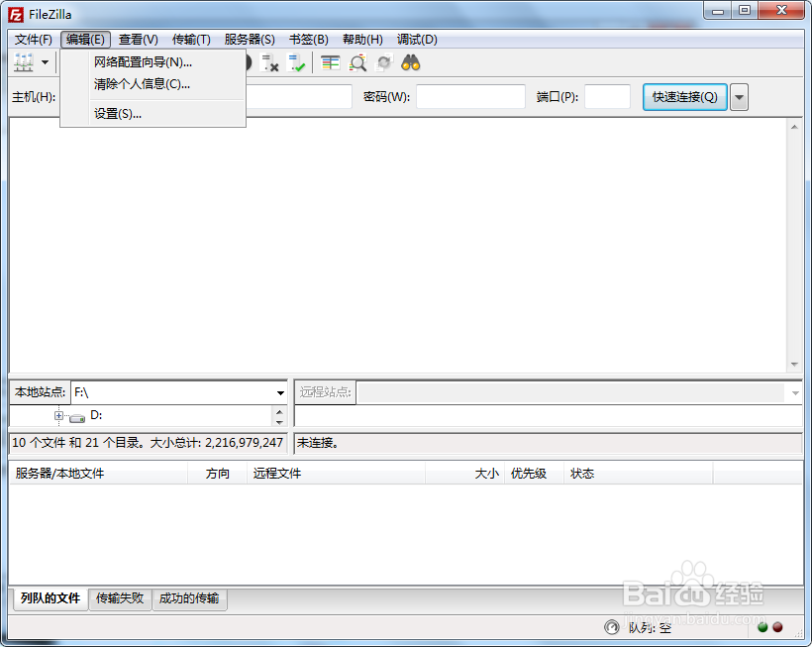Open the 书签(B) menu

tap(309, 40)
